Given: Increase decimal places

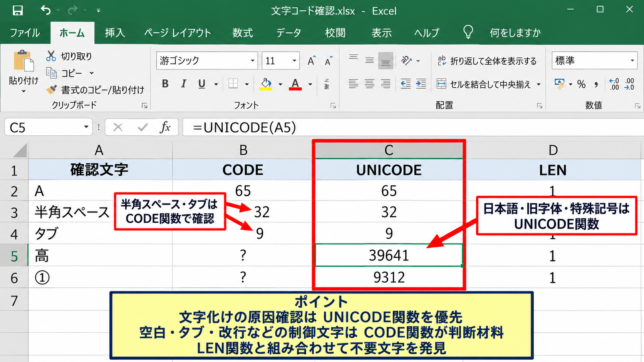Looking at the screenshot, I should tap(614, 84).
